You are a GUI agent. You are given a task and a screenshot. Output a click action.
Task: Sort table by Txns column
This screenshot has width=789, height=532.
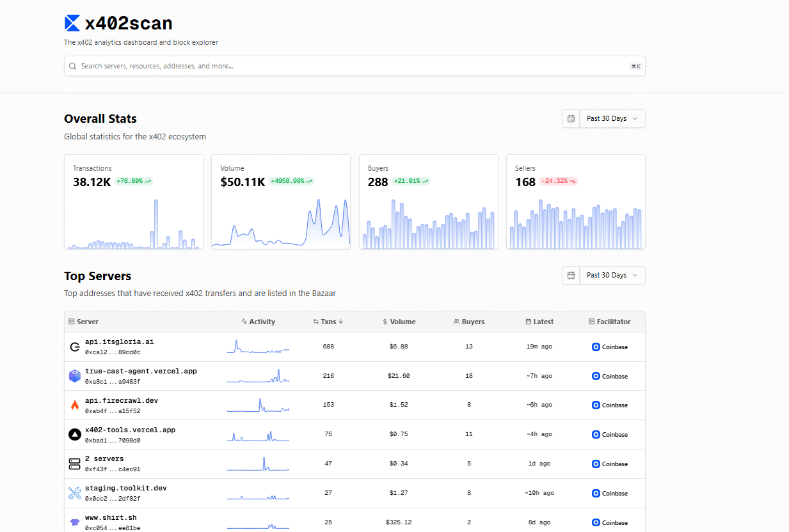(x=328, y=322)
